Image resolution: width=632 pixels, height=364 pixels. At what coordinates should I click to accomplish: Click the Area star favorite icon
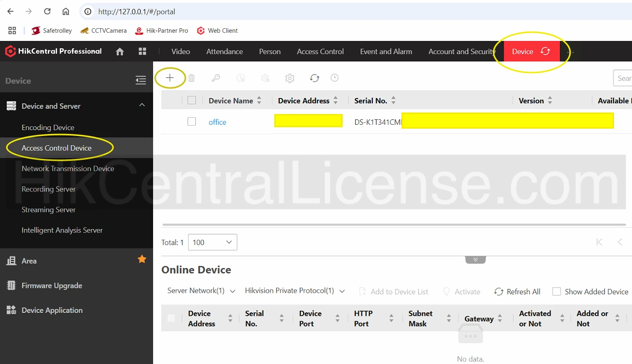[x=142, y=259]
